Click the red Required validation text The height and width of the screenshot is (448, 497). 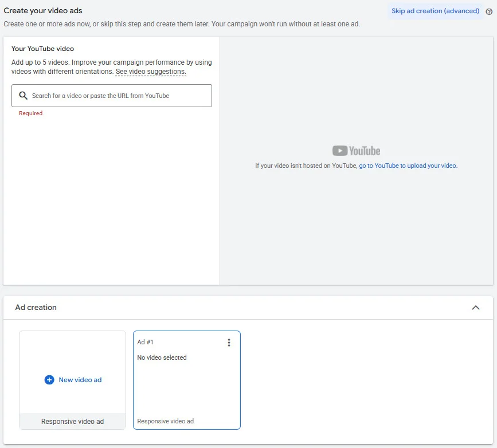(x=30, y=113)
